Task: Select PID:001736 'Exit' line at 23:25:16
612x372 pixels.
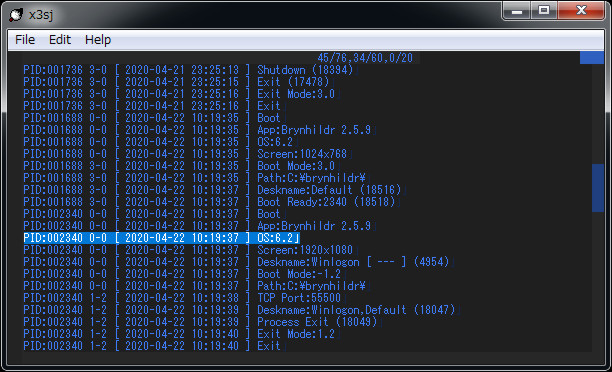Action: [152, 106]
